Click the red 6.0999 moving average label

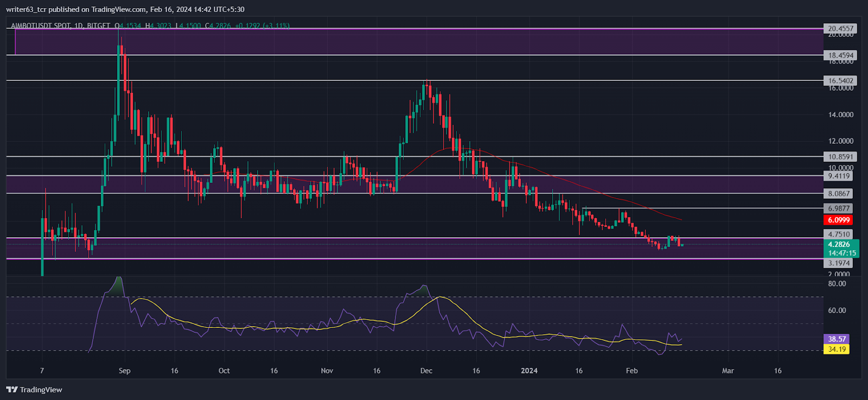coord(838,220)
